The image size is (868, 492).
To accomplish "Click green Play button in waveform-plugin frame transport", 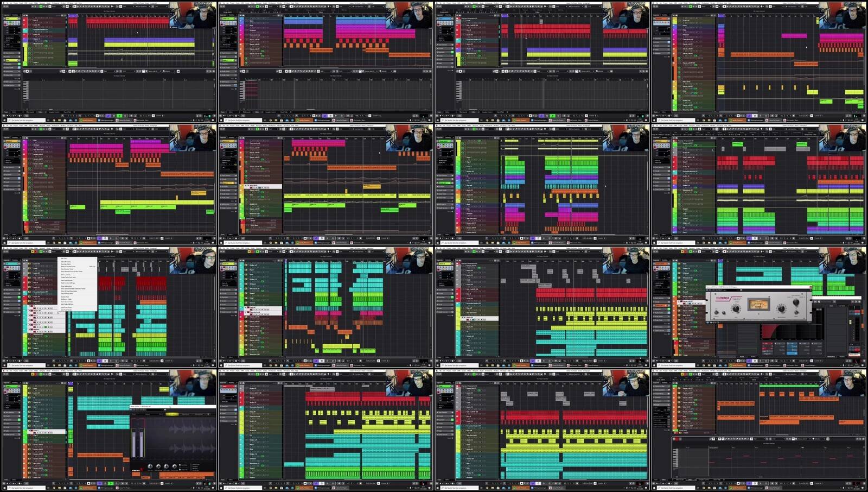I will [x=111, y=483].
